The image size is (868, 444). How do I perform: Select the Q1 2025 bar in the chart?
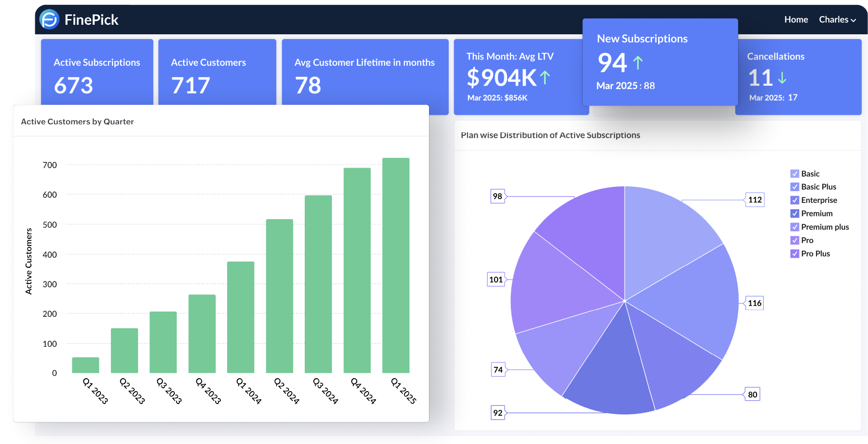click(395, 264)
